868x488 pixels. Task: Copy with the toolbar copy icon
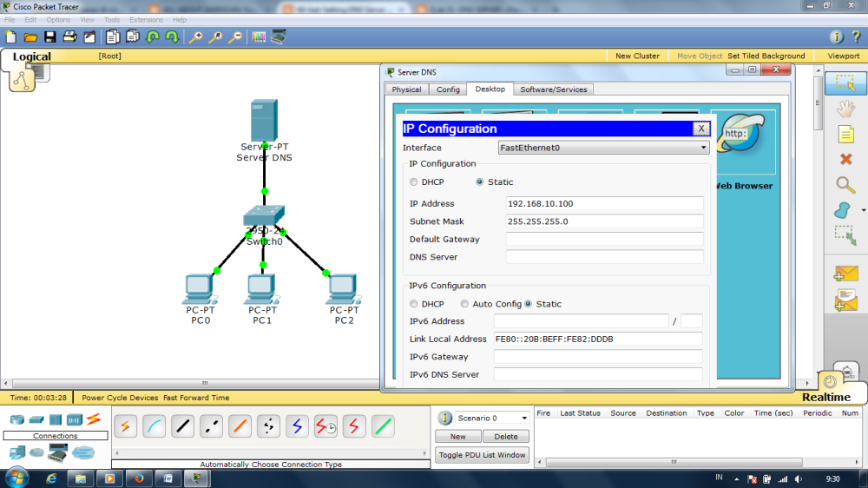pos(113,37)
